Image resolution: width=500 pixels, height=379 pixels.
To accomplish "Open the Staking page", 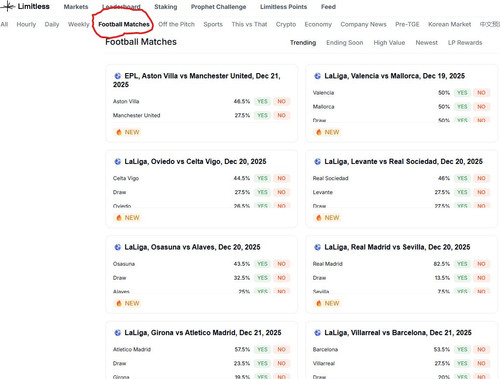I will pyautogui.click(x=166, y=7).
